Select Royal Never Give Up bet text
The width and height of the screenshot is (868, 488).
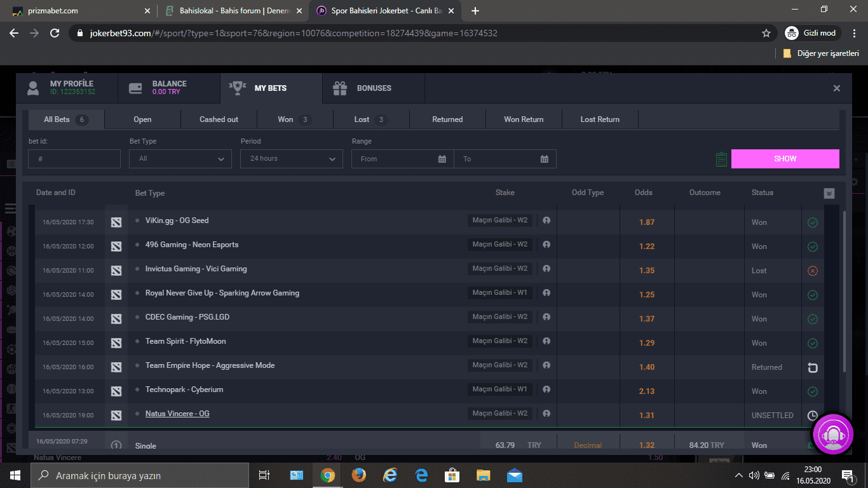coord(222,293)
